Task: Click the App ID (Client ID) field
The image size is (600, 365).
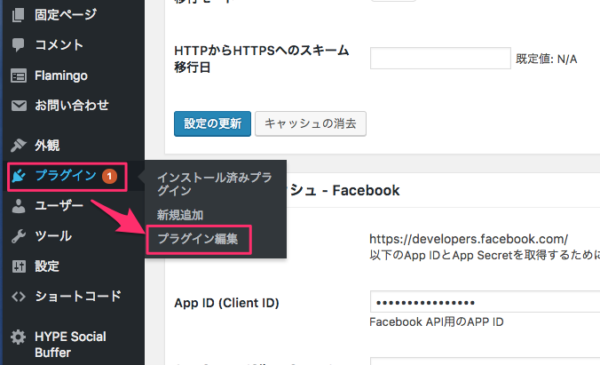Action: 485,302
